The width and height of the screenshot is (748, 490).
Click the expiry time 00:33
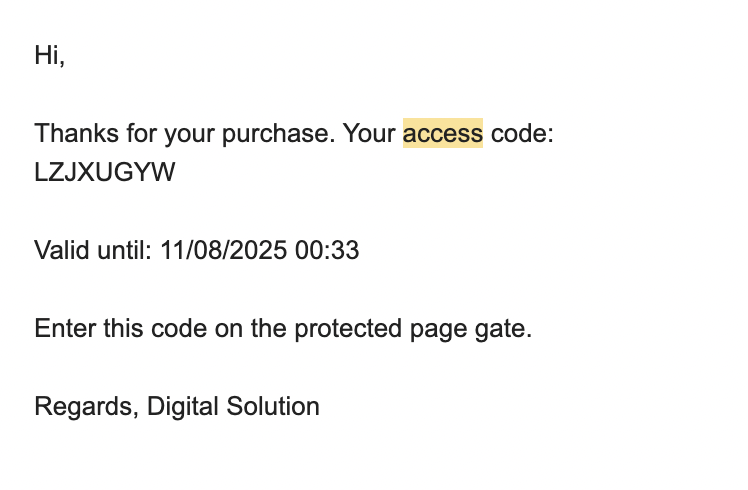click(327, 250)
